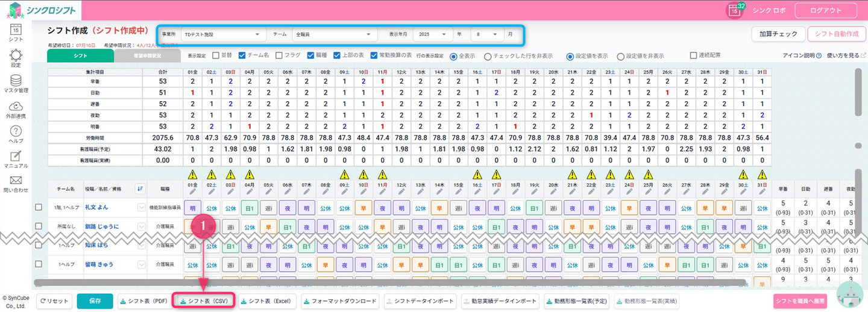Open the ヘルプ question mark icon

point(16,131)
